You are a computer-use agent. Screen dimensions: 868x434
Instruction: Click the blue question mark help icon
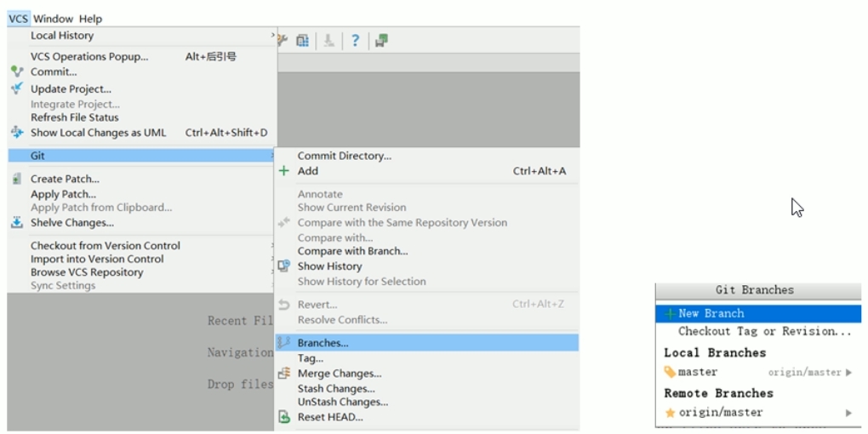(355, 40)
